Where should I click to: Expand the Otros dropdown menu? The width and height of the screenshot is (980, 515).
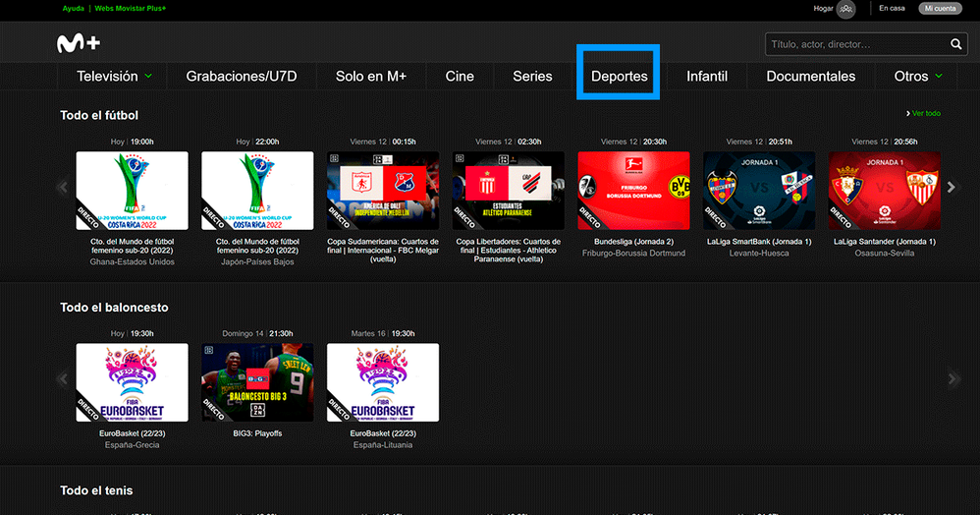(x=917, y=76)
